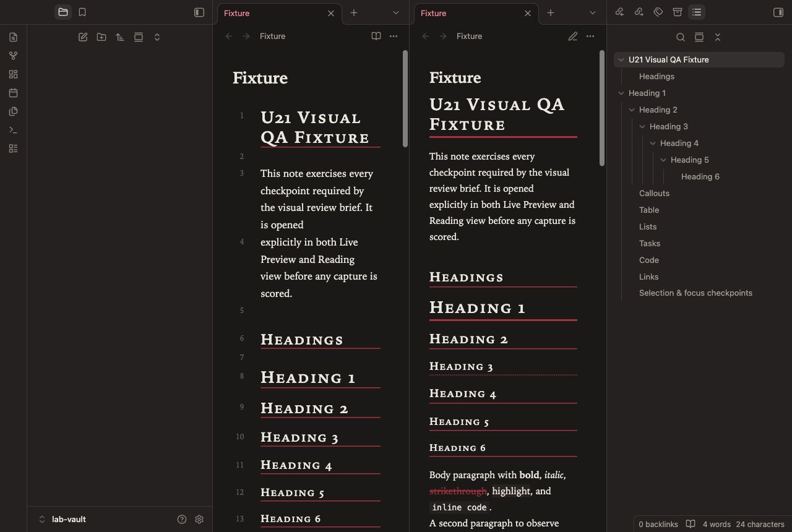Toggle the left sidebar
Viewport: 792px width, 532px height.
(199, 12)
